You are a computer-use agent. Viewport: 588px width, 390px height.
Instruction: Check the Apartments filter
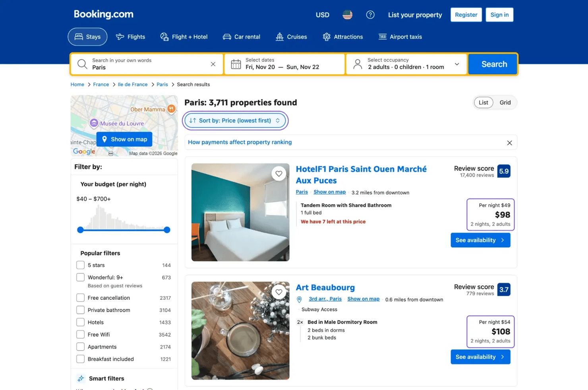pos(80,347)
